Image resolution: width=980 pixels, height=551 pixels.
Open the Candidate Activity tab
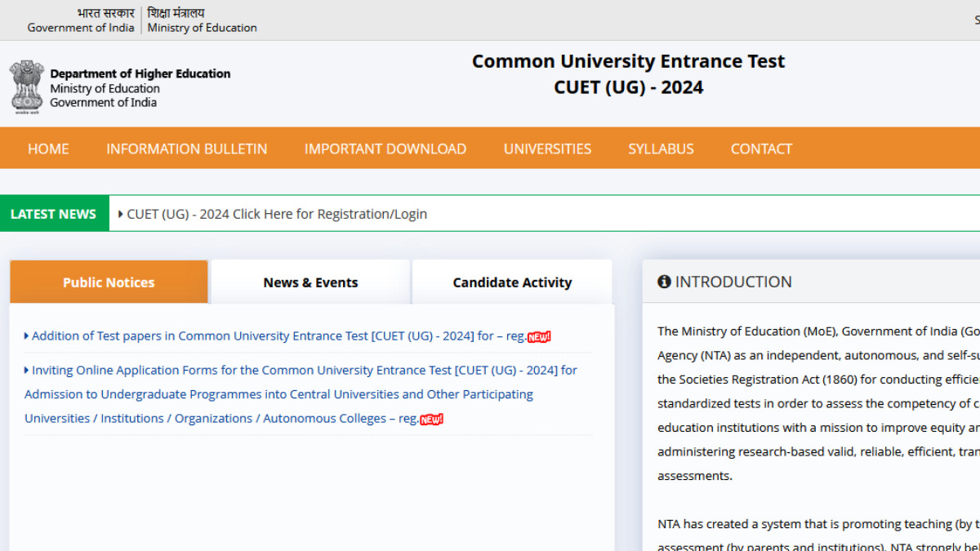512,282
